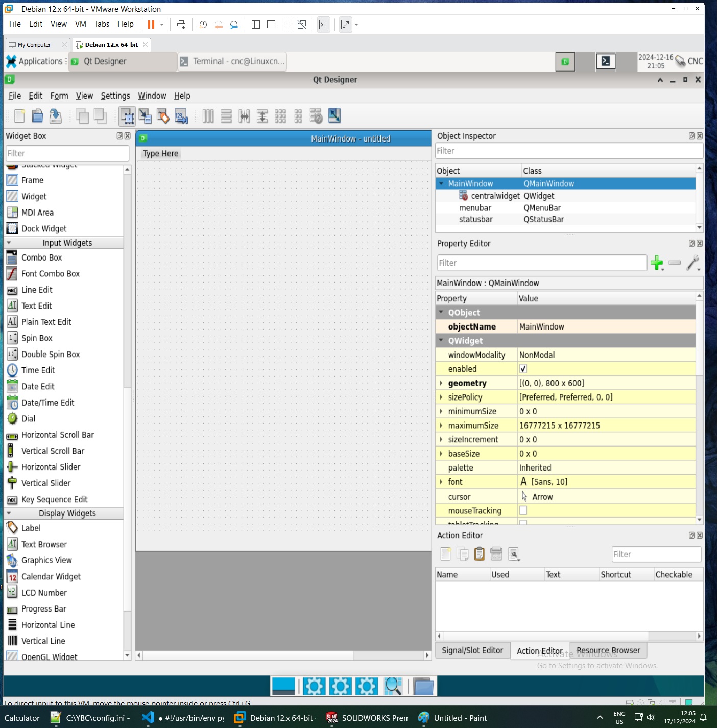Switch to Terminal window in Debian panel
The width and height of the screenshot is (719, 728).
tap(232, 61)
